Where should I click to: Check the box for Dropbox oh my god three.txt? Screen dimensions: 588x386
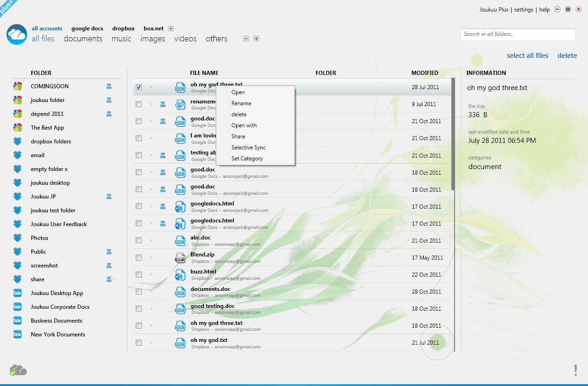139,325
